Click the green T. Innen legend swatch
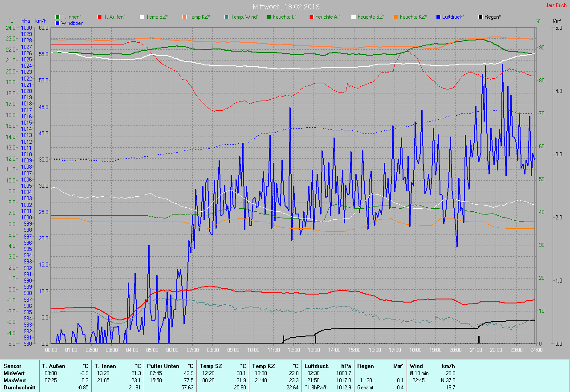The image size is (570, 392). (x=57, y=17)
